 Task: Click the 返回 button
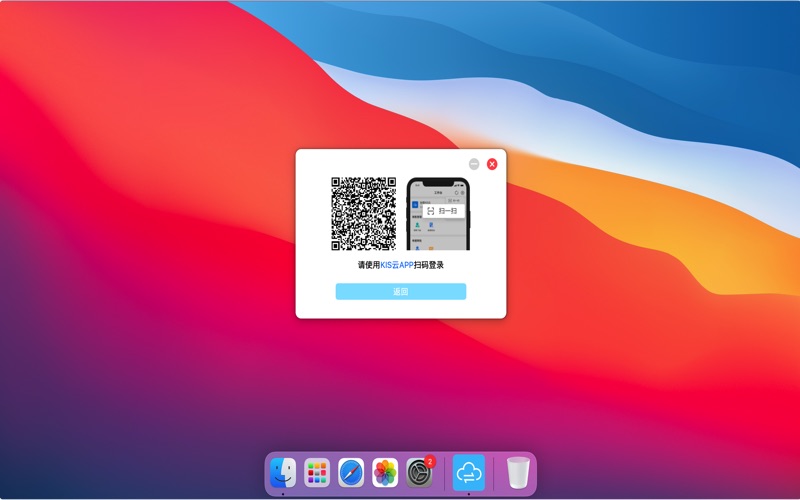(x=400, y=292)
